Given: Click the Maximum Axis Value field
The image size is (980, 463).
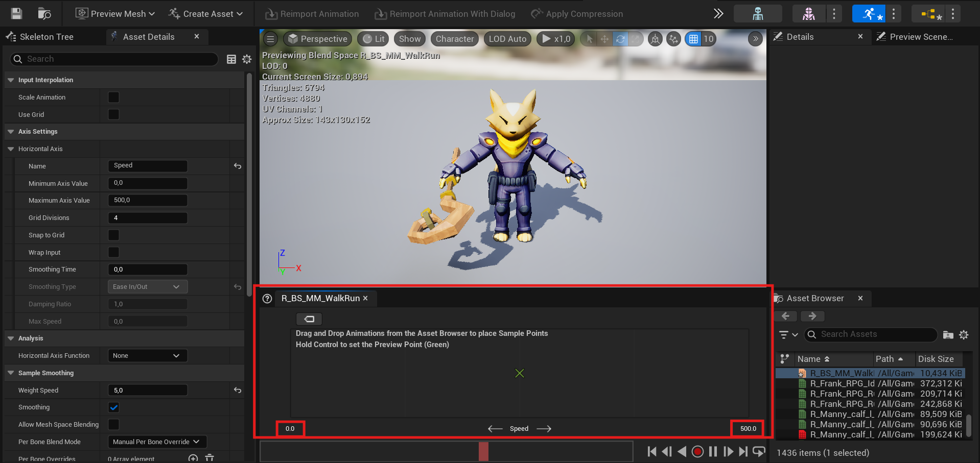Looking at the screenshot, I should coord(148,200).
